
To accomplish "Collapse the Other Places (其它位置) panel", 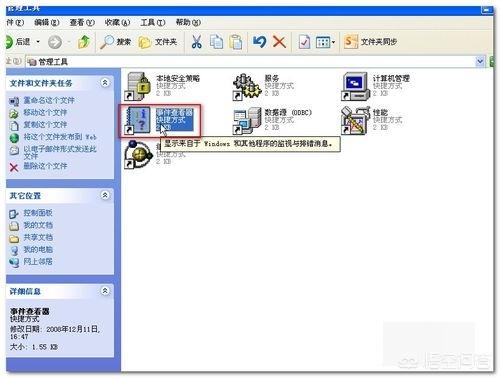I will [105, 195].
